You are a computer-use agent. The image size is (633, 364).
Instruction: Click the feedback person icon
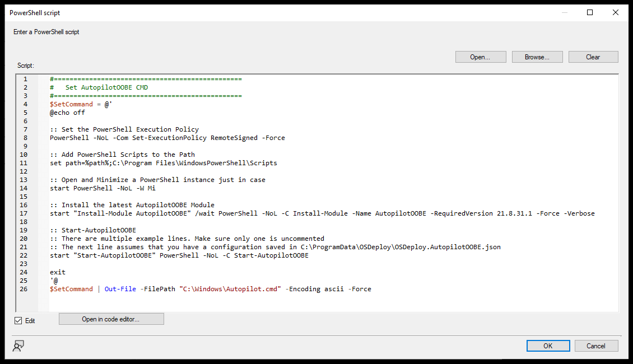tap(18, 346)
